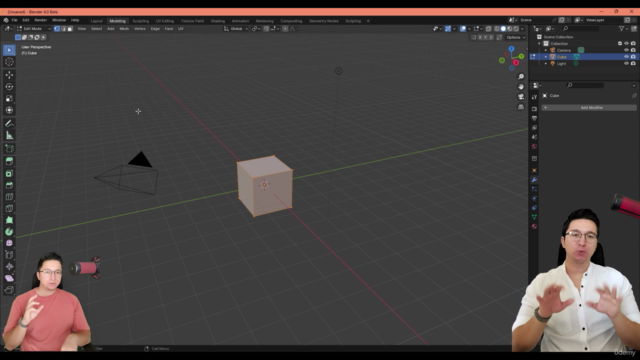Viewport: 640px width, 360px height.
Task: Select the Knife tool
Action: click(9, 209)
